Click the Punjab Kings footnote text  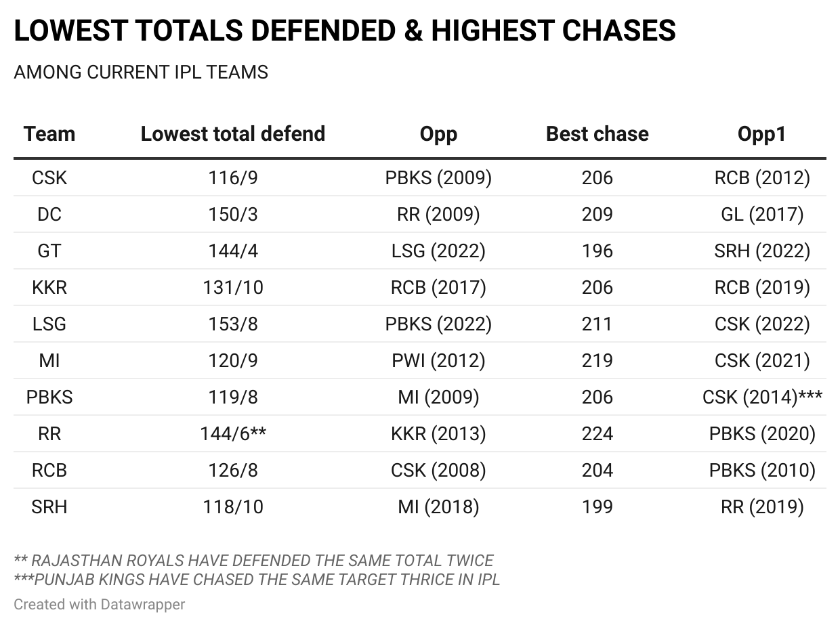257,580
